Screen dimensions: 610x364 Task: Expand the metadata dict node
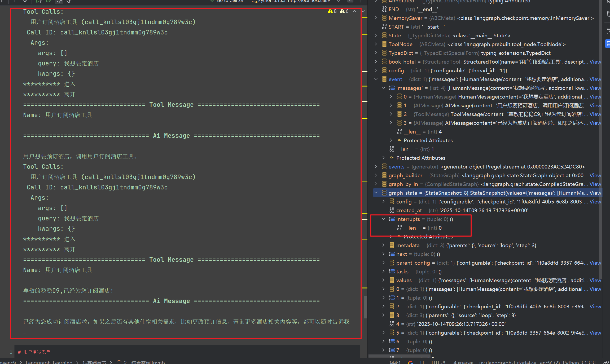click(384, 245)
